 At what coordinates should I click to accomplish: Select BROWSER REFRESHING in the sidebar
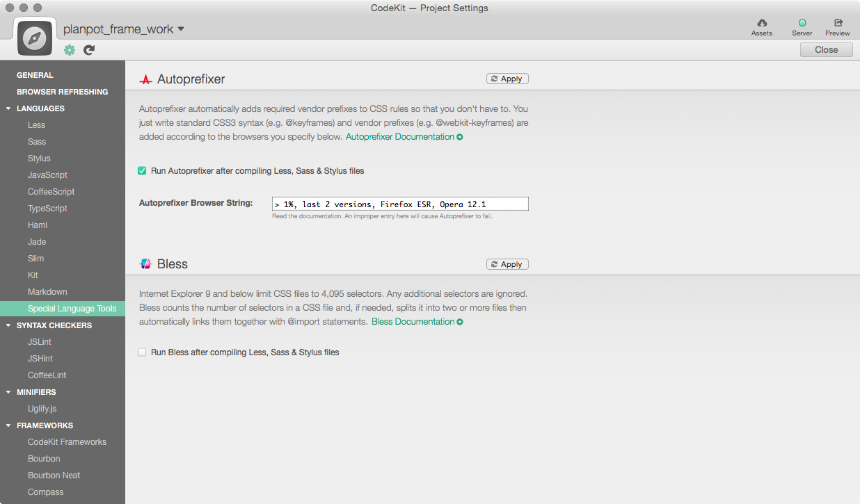(x=63, y=92)
